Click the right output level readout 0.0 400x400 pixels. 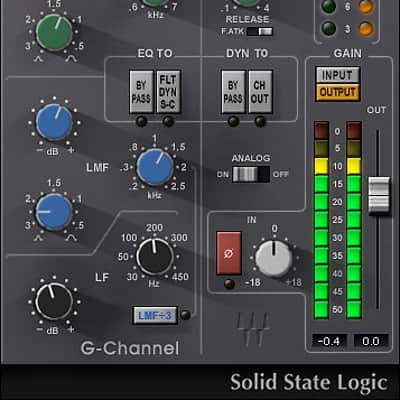(x=371, y=341)
